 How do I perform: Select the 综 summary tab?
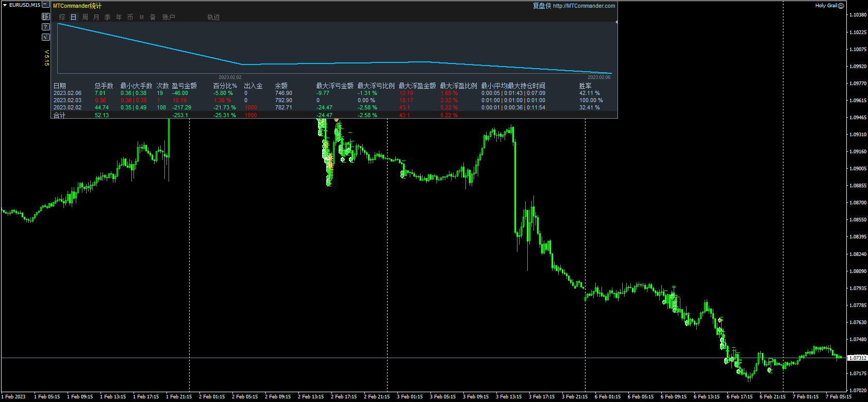tap(62, 18)
